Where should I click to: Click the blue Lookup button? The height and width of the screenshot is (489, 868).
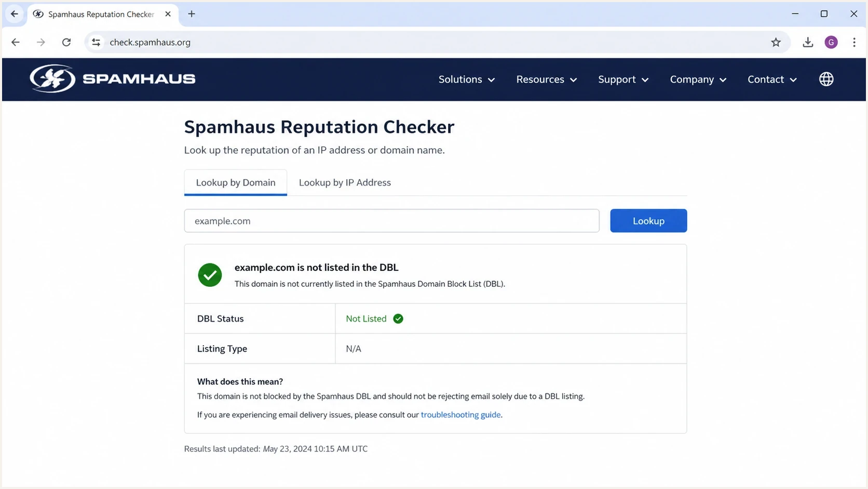point(648,221)
